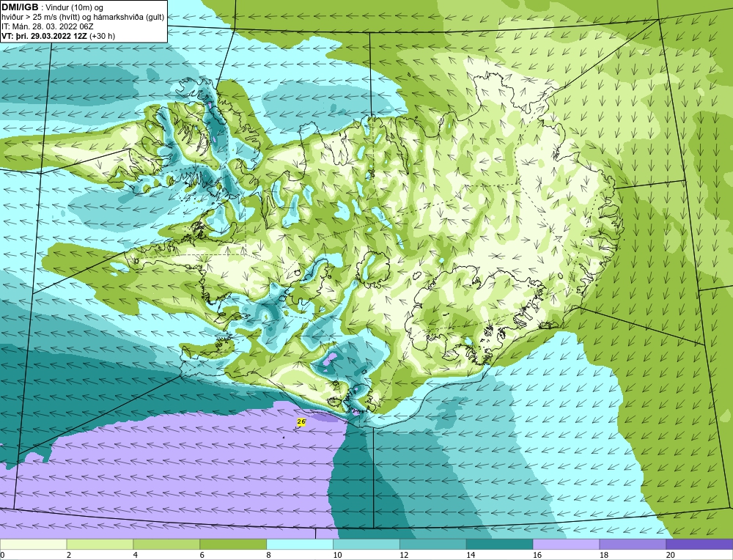The image size is (733, 560).
Task: Click the legend scale number 12
Action: [x=403, y=555]
